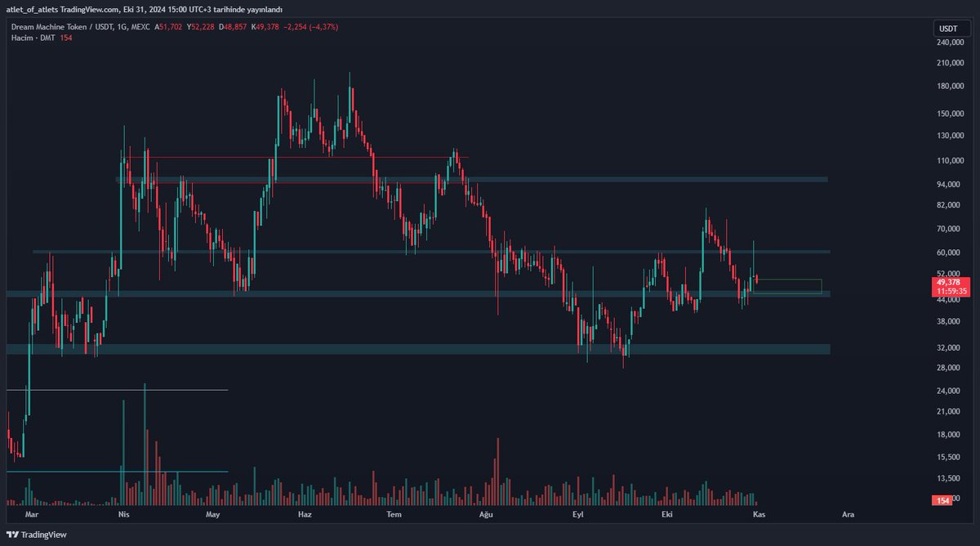Click the 82,000 price axis label
The image size is (980, 546).
pos(949,205)
